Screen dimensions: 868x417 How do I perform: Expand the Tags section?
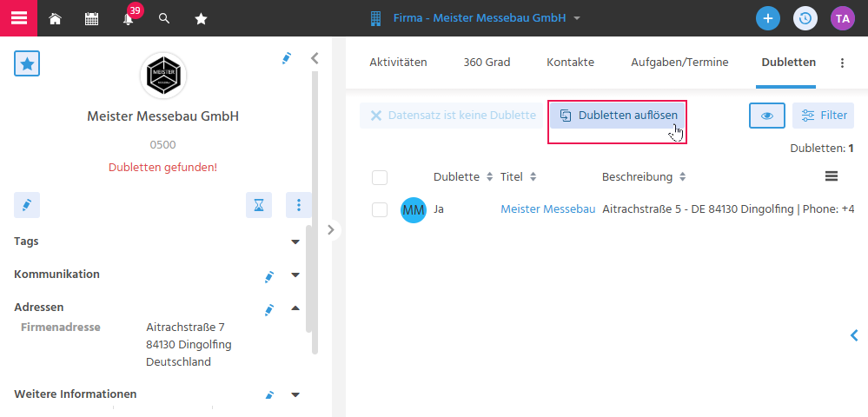click(295, 242)
